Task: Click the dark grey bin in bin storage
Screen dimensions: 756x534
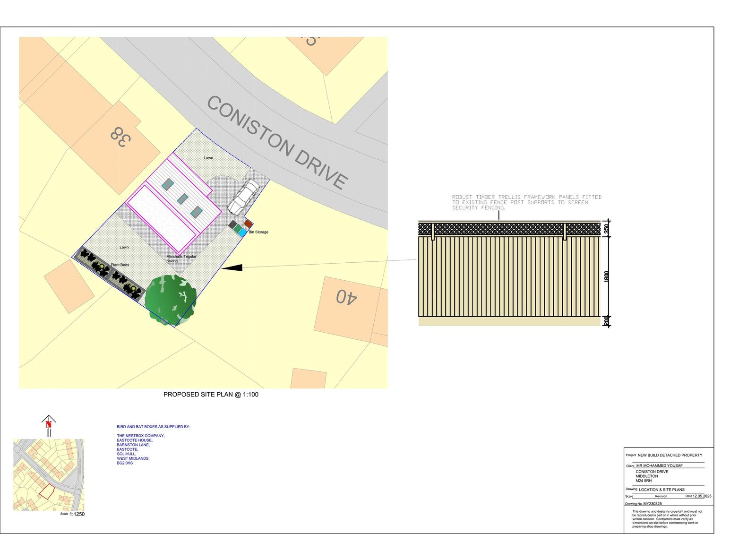Action: pyautogui.click(x=232, y=224)
